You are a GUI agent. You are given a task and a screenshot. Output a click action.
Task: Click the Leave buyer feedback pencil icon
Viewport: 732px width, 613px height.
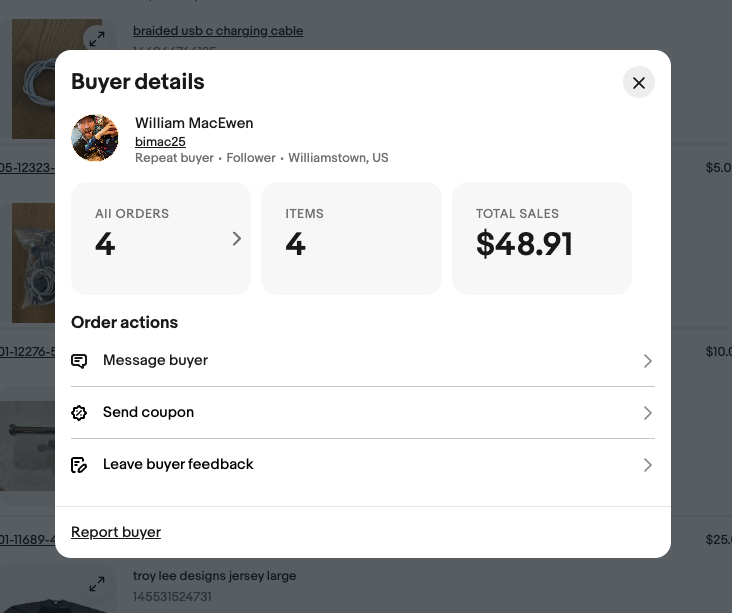tap(80, 465)
